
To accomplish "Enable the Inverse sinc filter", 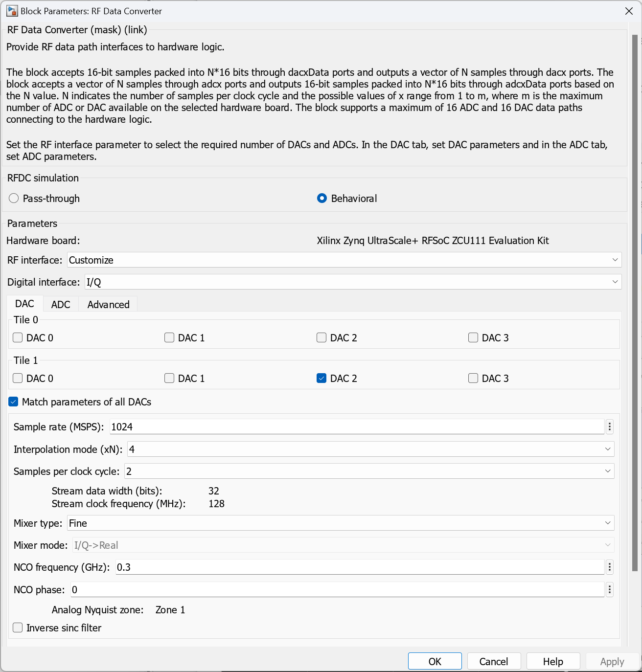I will (x=17, y=627).
